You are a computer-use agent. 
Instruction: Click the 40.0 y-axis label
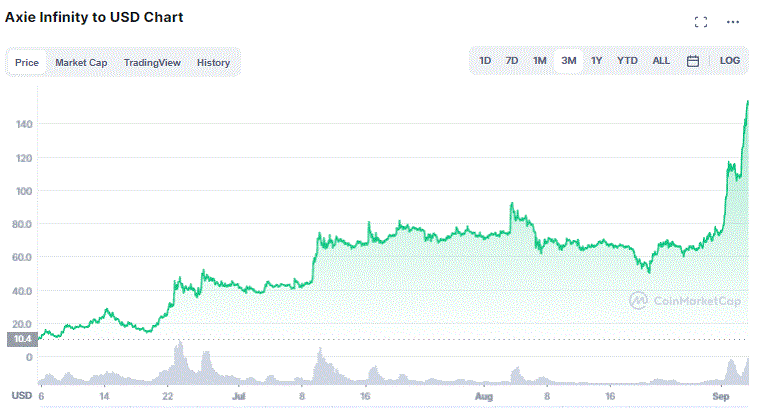22,291
